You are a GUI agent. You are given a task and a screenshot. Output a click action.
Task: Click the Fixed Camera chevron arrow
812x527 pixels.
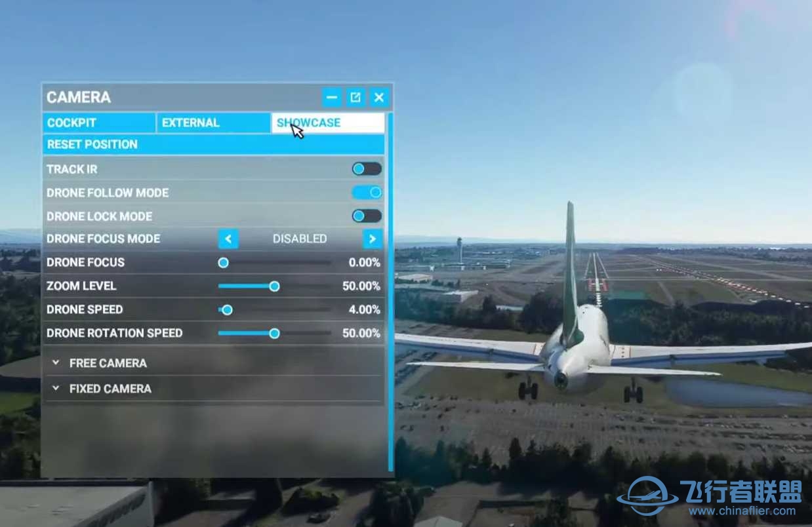(x=56, y=388)
